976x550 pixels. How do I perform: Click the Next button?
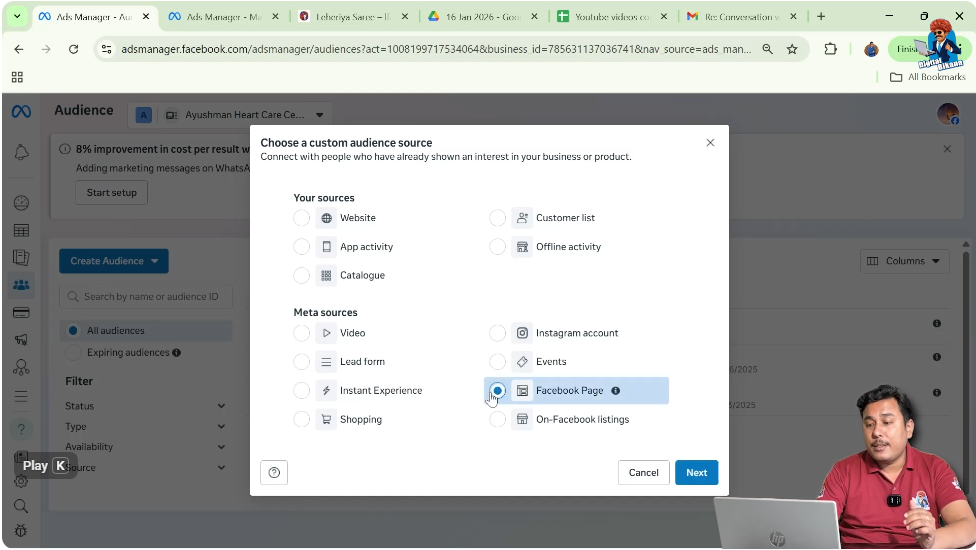697,472
